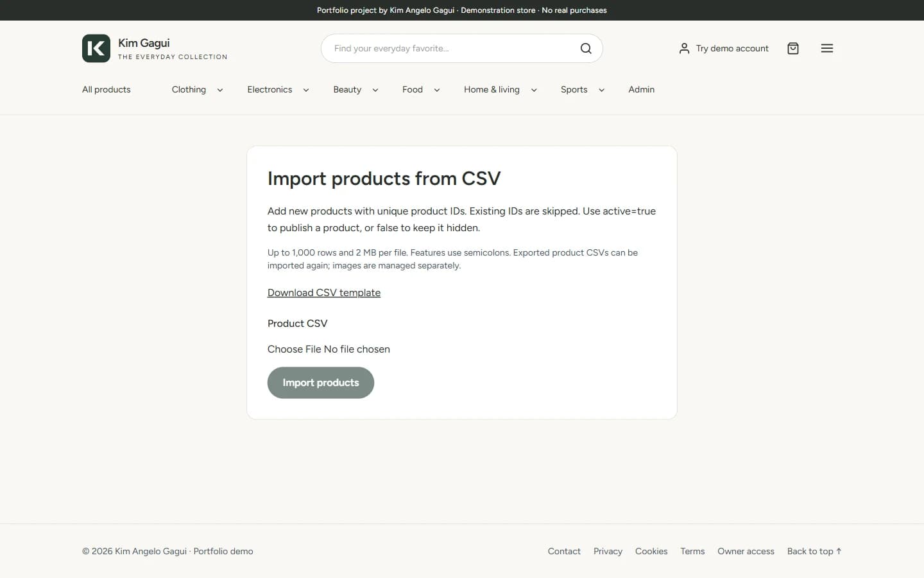This screenshot has width=924, height=578.
Task: Open the shopping bag cart icon
Action: pyautogui.click(x=793, y=48)
